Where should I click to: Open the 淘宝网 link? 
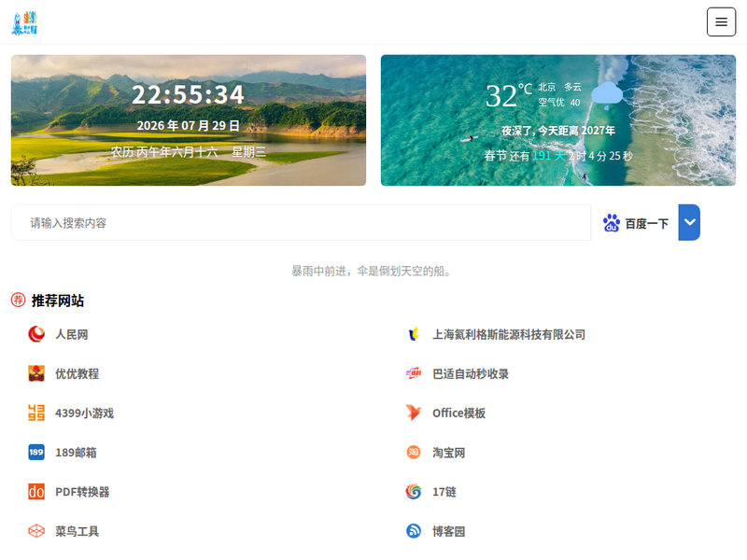click(449, 453)
